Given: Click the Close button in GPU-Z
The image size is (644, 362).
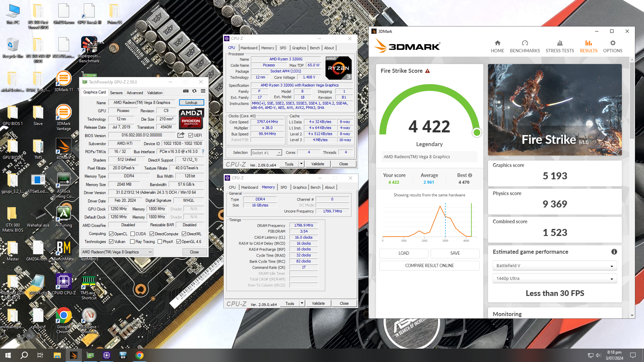Looking at the screenshot, I should click(x=194, y=252).
